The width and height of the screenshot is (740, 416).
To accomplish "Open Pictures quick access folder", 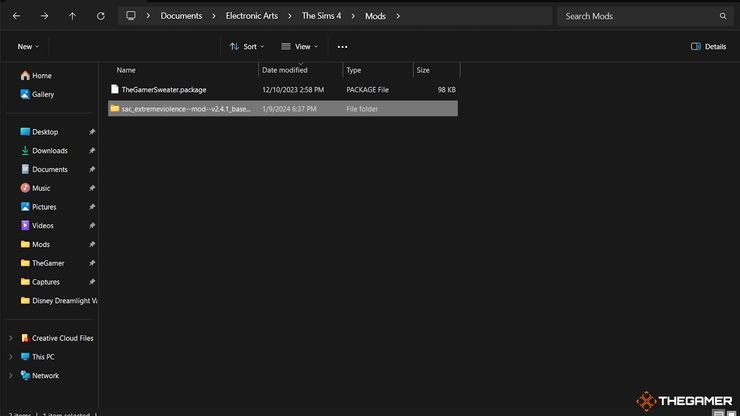I will pyautogui.click(x=38, y=207).
